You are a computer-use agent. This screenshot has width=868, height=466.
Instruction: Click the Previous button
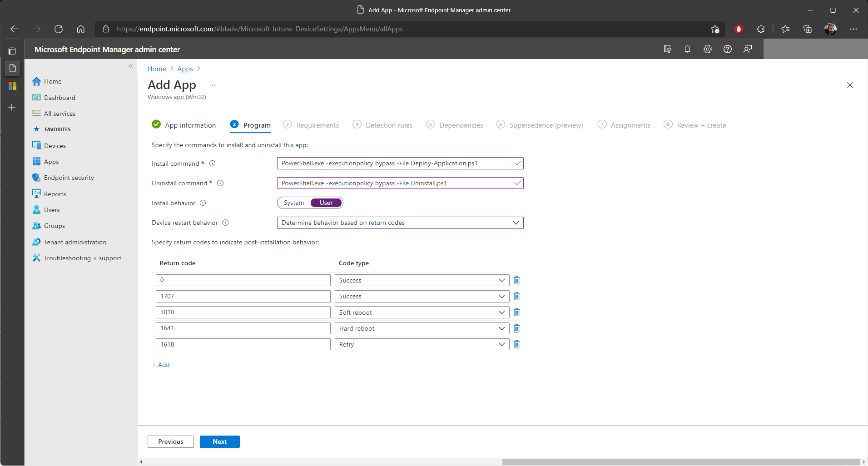coord(171,441)
